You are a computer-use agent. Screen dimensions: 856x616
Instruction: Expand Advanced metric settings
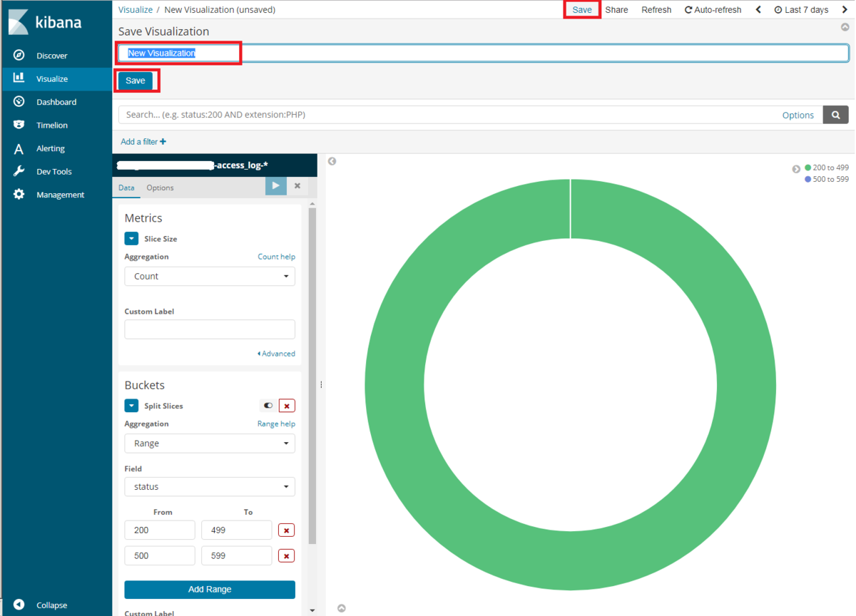pyautogui.click(x=276, y=354)
